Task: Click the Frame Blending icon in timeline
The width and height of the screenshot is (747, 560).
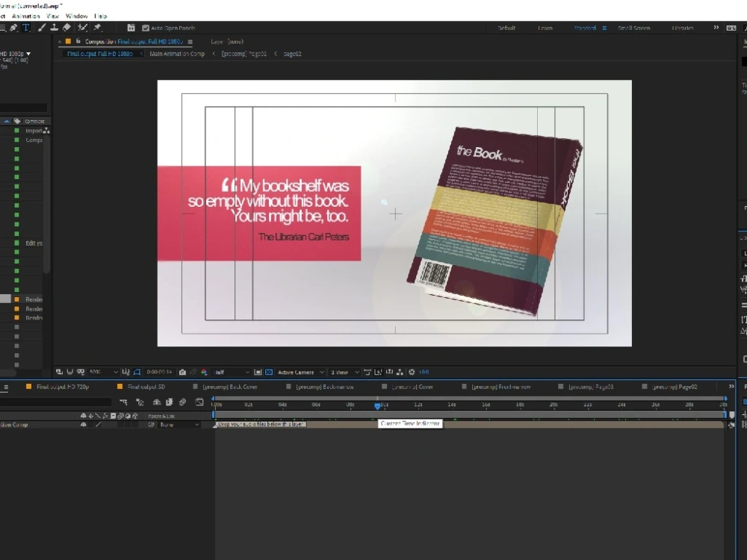Action: pos(169,402)
